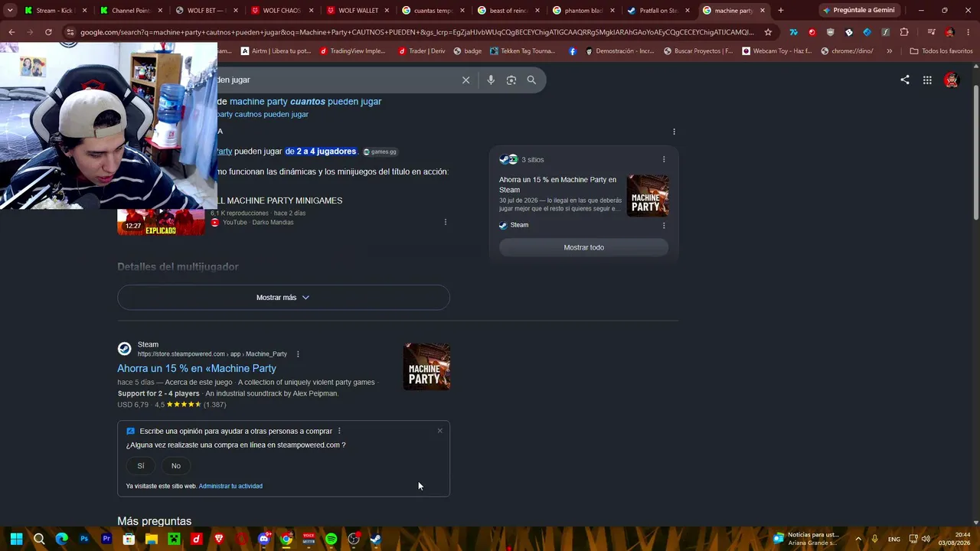Show the hidden bookmarks overflow
This screenshot has height=551, width=980.
pyautogui.click(x=889, y=51)
